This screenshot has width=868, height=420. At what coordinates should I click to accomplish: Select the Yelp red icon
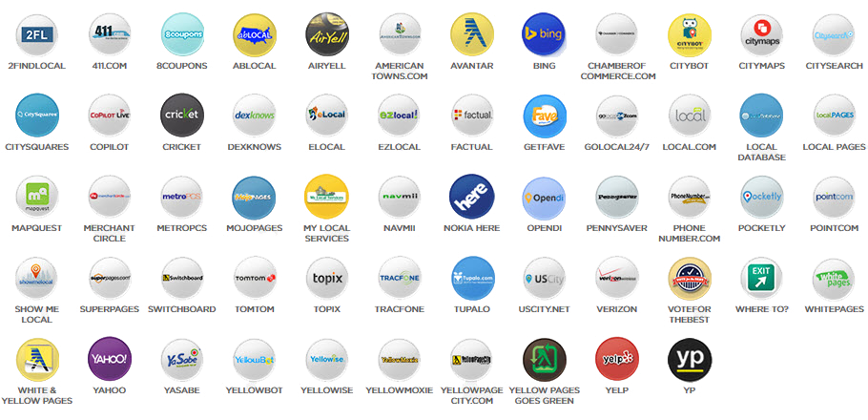617,359
